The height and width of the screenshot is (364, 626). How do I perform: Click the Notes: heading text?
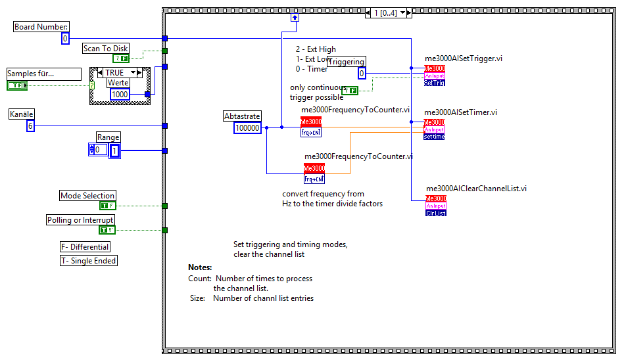click(x=200, y=267)
